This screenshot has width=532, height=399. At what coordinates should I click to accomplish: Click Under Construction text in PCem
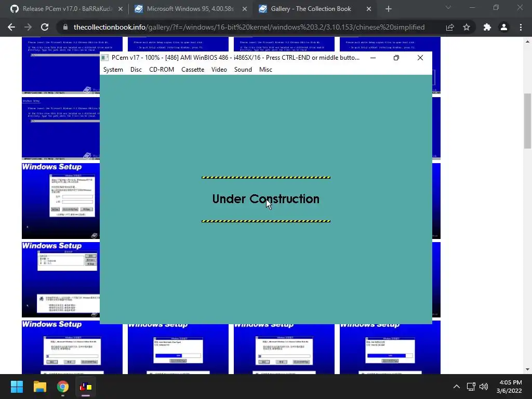tap(265, 199)
